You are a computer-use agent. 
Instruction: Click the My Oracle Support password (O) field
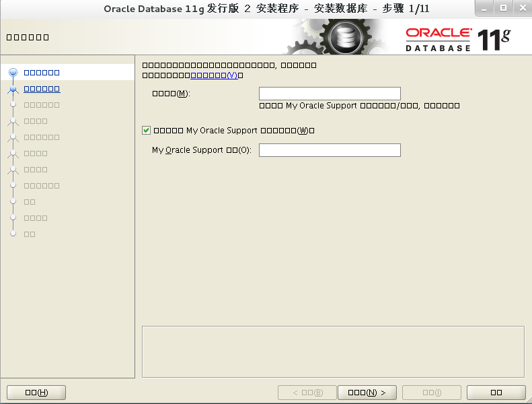click(x=330, y=150)
